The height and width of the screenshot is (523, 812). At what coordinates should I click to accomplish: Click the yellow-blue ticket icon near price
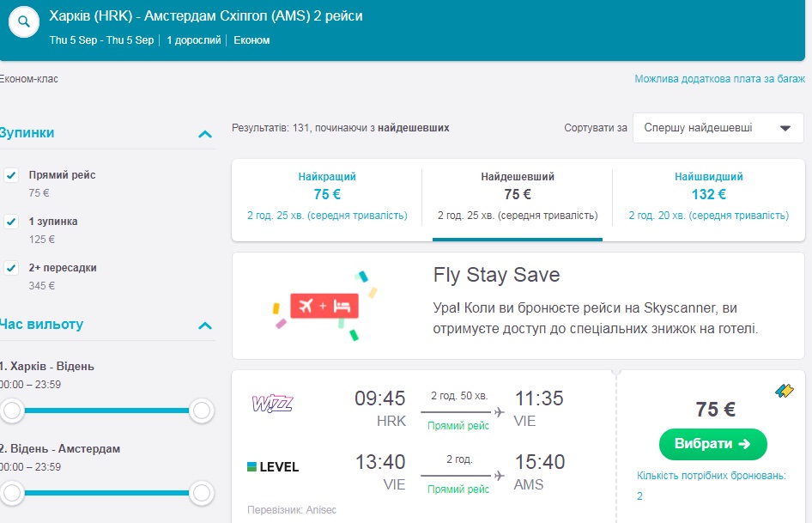pyautogui.click(x=784, y=392)
